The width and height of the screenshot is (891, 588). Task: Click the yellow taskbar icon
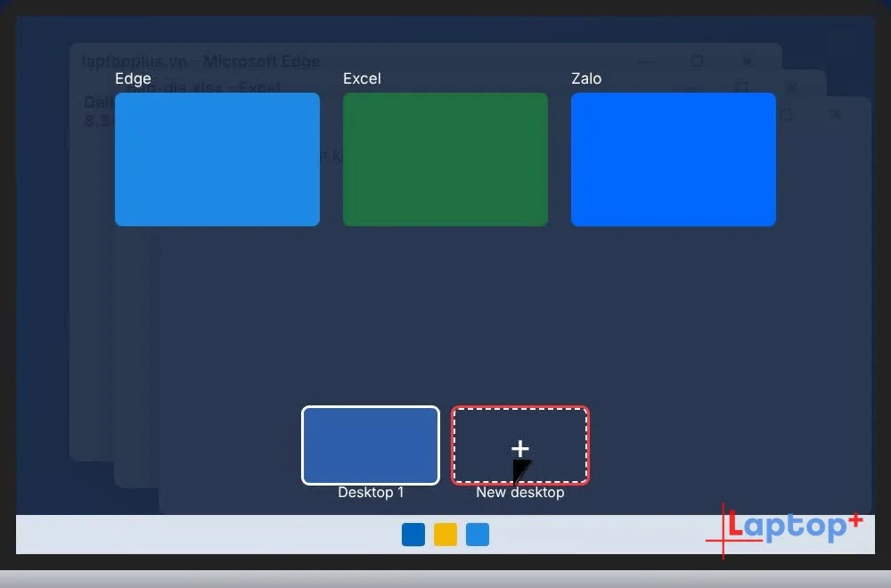coord(445,535)
